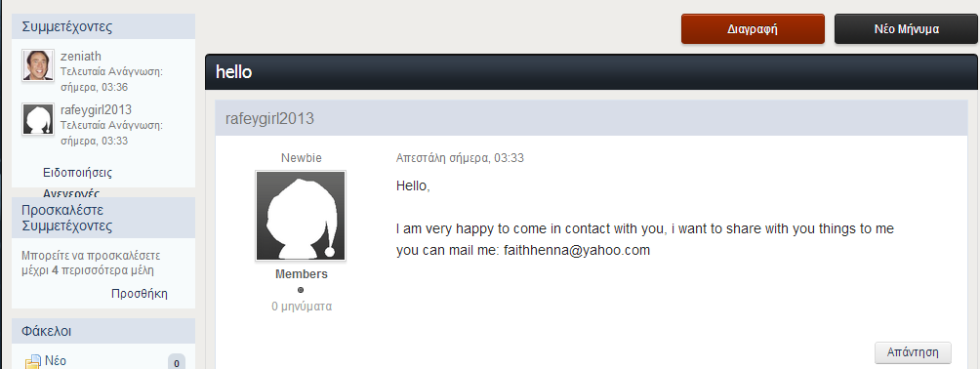This screenshot has height=369, width=980.
Task: Click zeniath's avatar in participants list
Action: pyautogui.click(x=38, y=65)
